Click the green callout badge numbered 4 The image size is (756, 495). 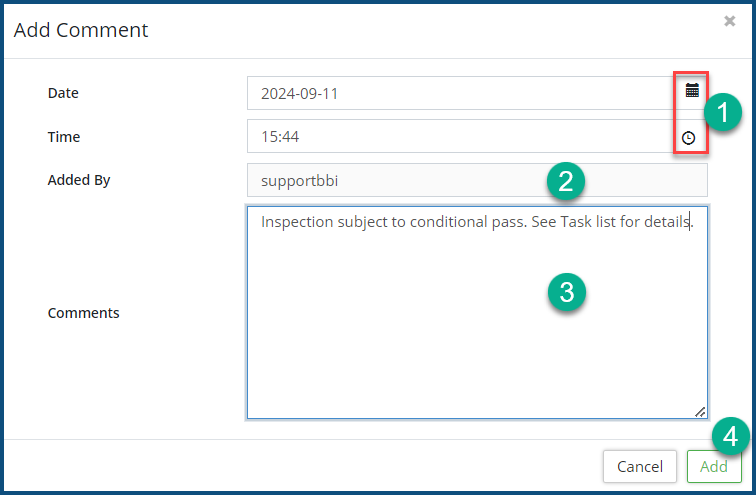pos(731,436)
